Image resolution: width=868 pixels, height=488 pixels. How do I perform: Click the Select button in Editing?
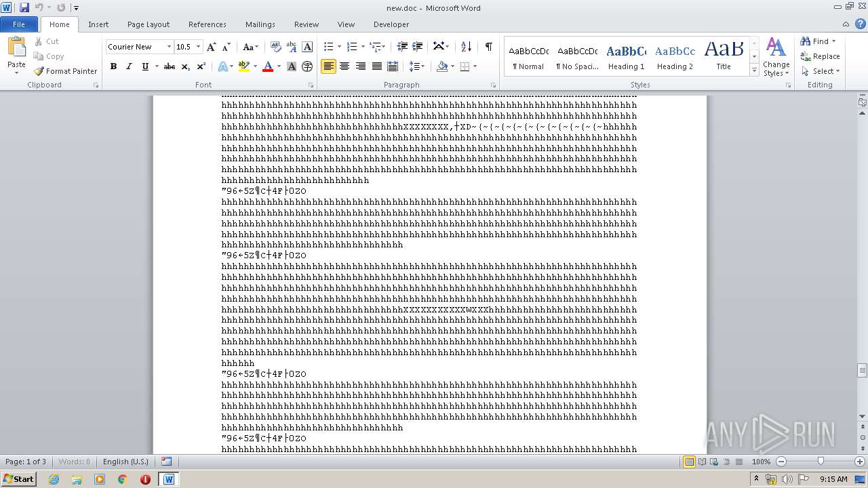point(821,71)
